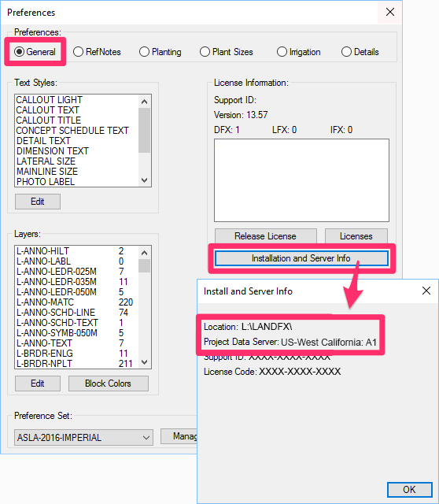
Task: Confirm with OK in Install and Server Info
Action: click(x=409, y=490)
